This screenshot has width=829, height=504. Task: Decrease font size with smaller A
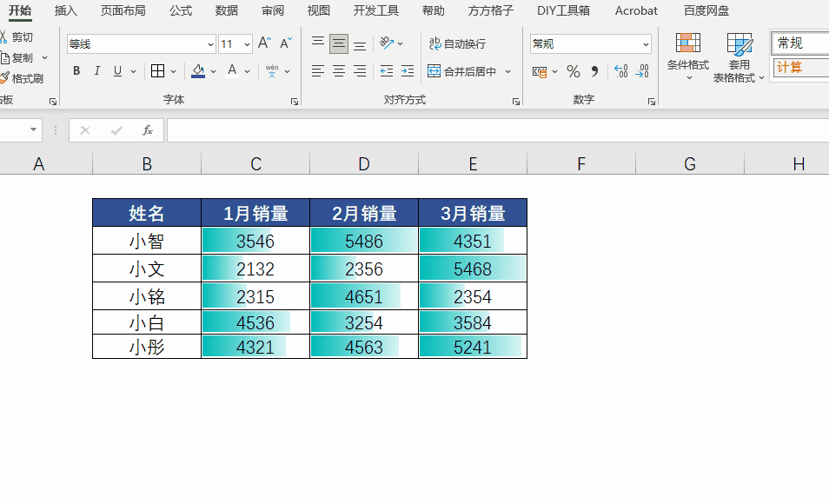point(286,43)
